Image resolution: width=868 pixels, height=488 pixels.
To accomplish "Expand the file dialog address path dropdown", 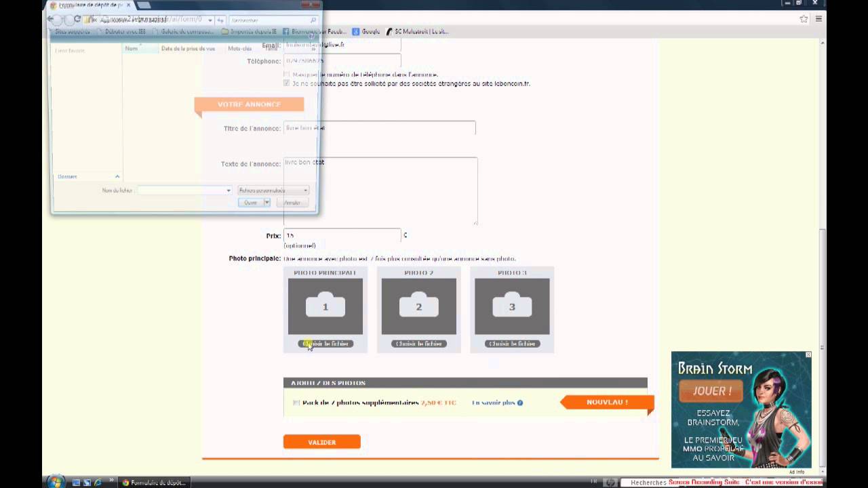I will pos(210,20).
